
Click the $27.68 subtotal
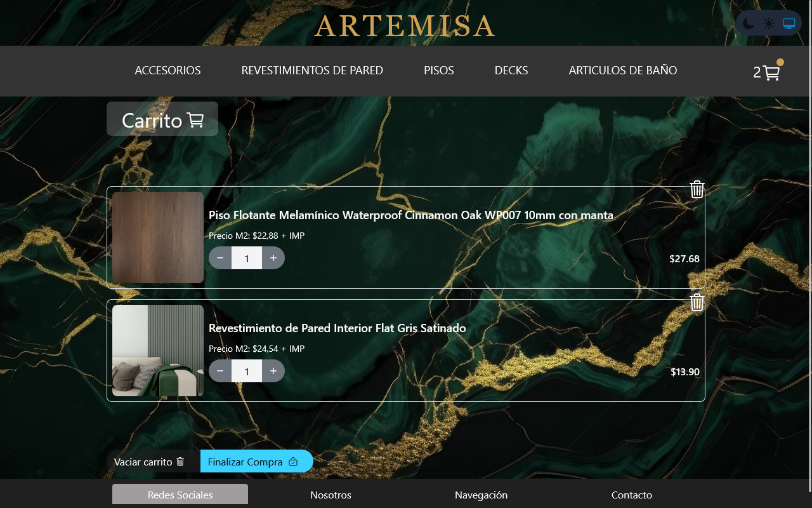pos(684,258)
